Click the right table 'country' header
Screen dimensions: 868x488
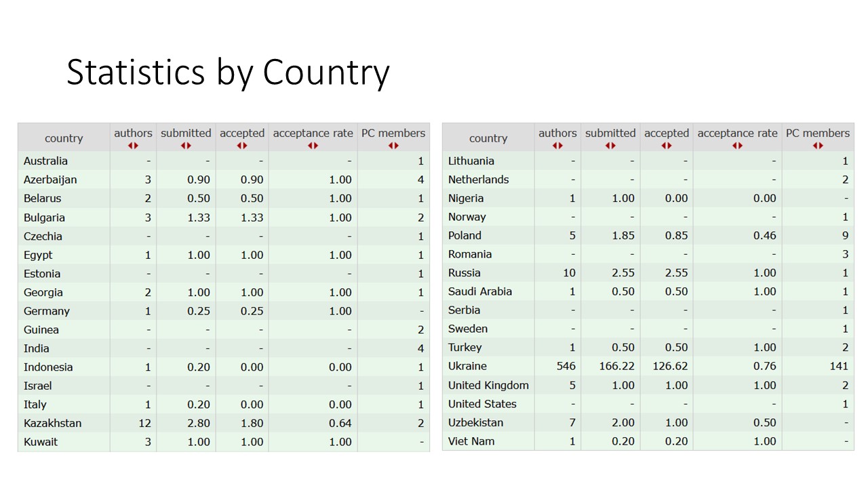488,138
